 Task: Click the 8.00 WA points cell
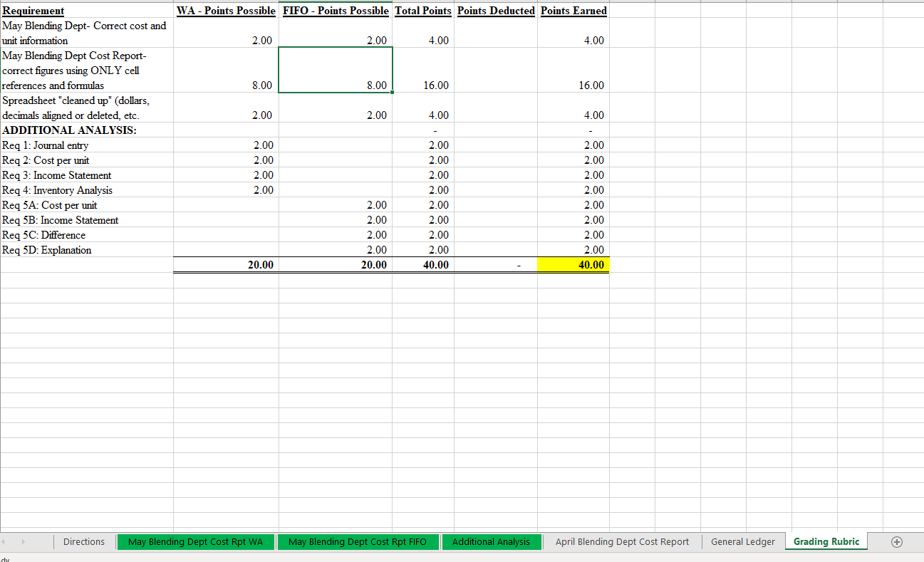pyautogui.click(x=226, y=71)
